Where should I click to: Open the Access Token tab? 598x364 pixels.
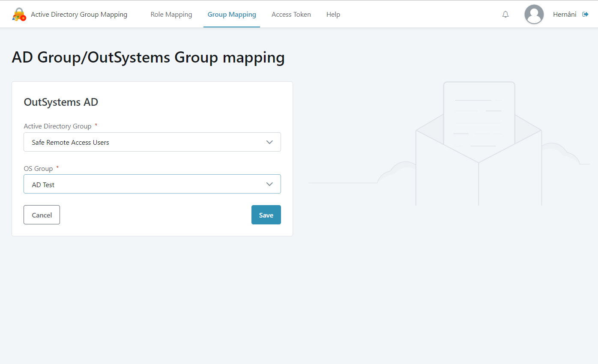pyautogui.click(x=291, y=14)
